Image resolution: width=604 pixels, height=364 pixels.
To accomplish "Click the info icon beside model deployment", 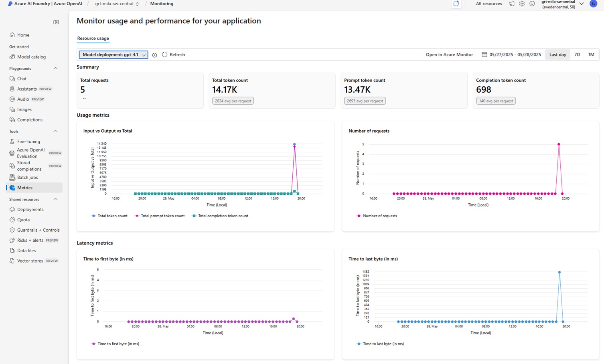I will (154, 55).
